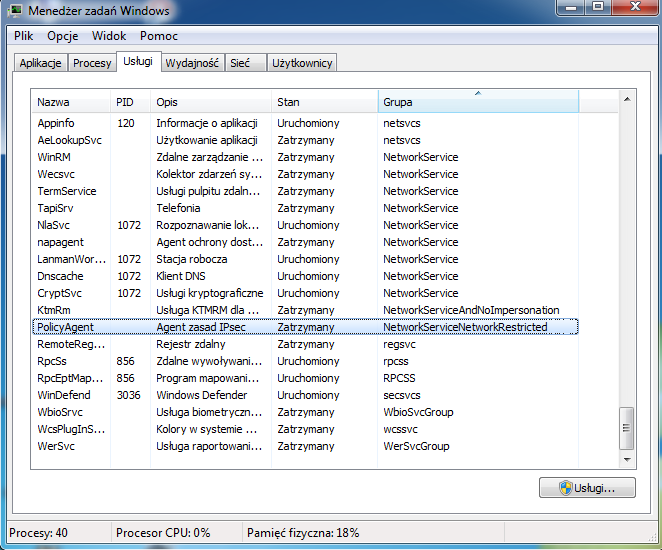Click the Agent zasad IPsec description
The width and height of the screenshot is (662, 550).
tap(201, 327)
